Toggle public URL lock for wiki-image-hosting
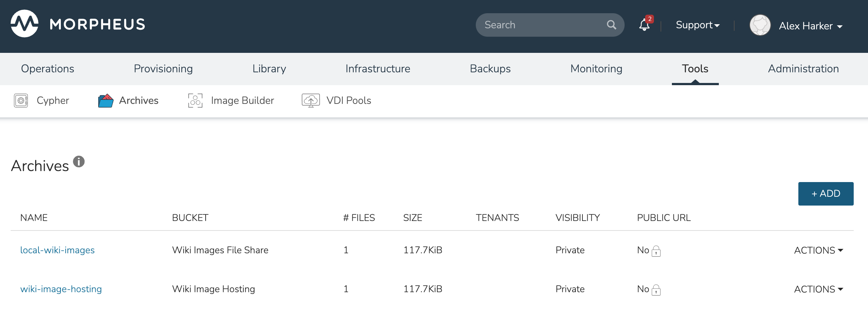 (x=656, y=290)
